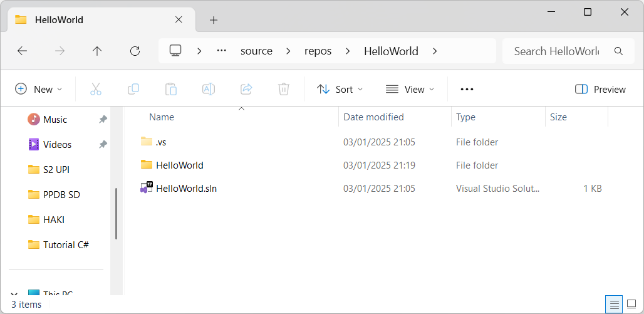Click the navigation pane vertical scrollbar

point(116,213)
